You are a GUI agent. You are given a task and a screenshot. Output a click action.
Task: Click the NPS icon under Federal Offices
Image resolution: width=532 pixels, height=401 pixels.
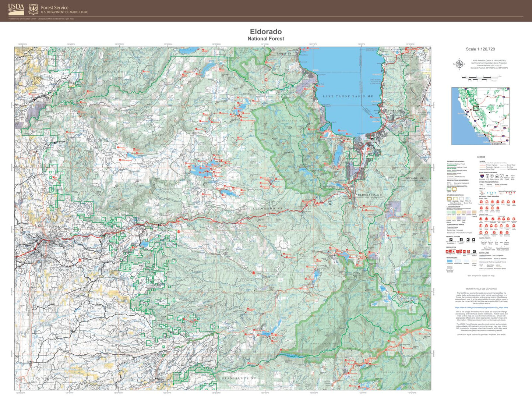coord(467,239)
